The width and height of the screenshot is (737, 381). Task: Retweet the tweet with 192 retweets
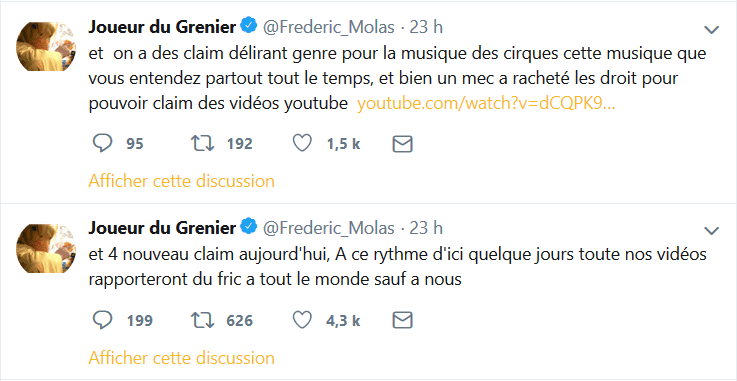tap(203, 144)
